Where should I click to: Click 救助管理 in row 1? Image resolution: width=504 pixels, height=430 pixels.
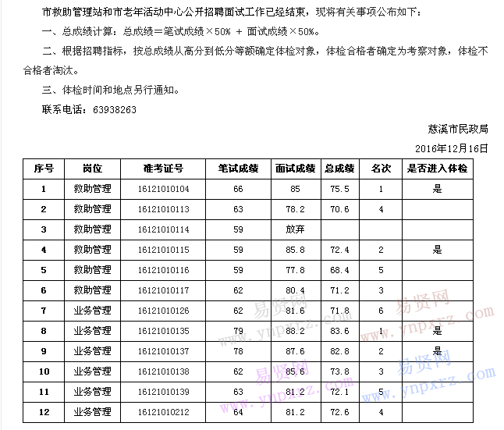92,189
